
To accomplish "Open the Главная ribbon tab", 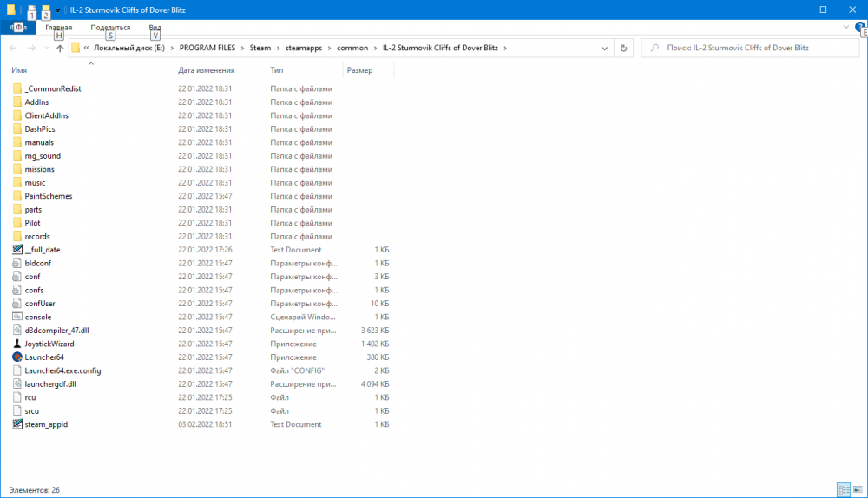I will click(x=58, y=28).
